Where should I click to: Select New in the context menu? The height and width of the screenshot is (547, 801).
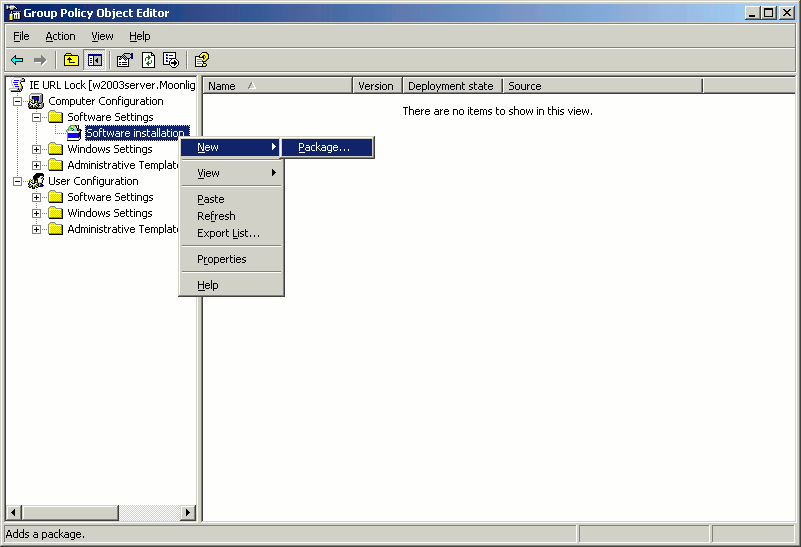pyautogui.click(x=230, y=147)
